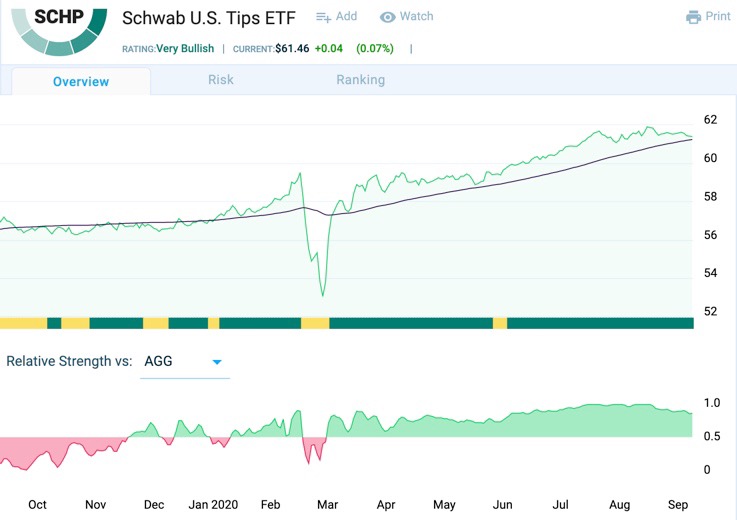Toggle the Watch label for this ETF
The width and height of the screenshot is (737, 520).
tap(416, 17)
